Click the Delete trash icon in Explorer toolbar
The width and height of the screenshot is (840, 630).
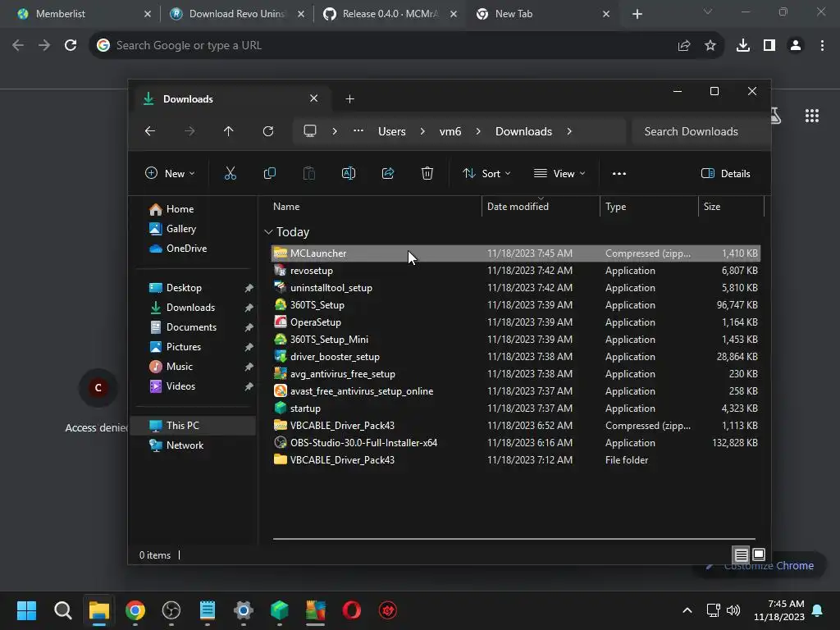coord(427,173)
